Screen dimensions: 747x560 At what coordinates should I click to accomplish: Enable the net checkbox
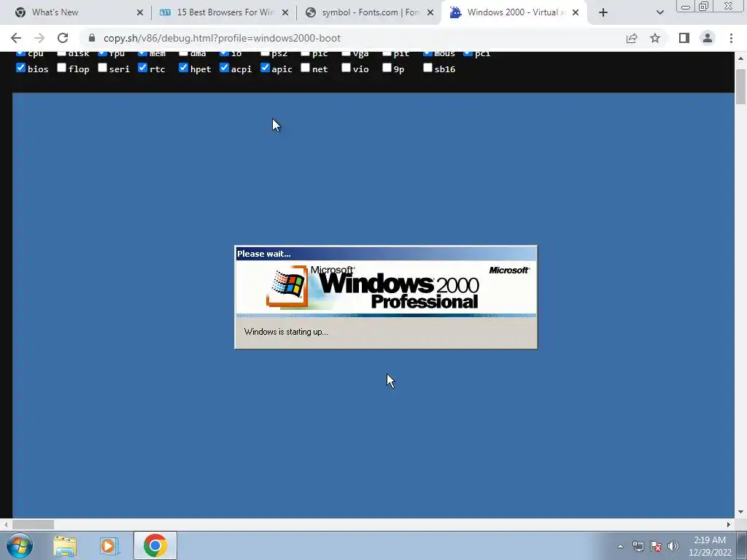(x=306, y=68)
